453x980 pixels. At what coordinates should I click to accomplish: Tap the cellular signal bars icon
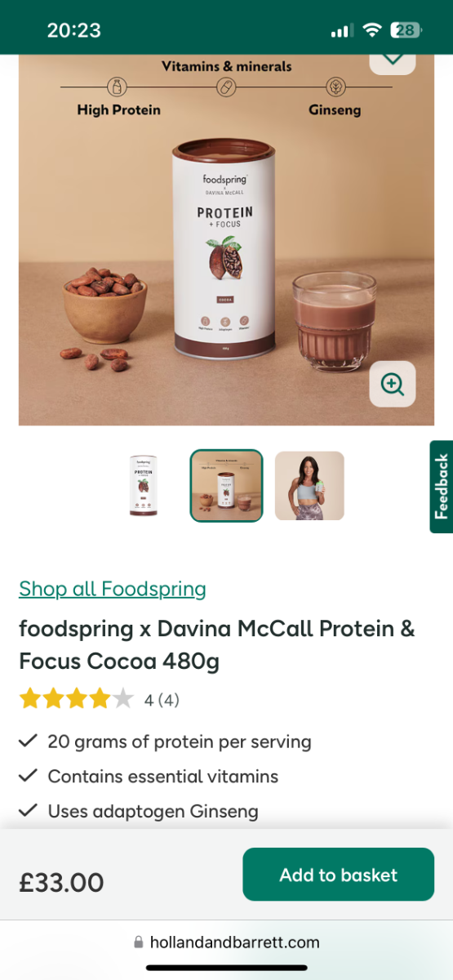pyautogui.click(x=341, y=31)
